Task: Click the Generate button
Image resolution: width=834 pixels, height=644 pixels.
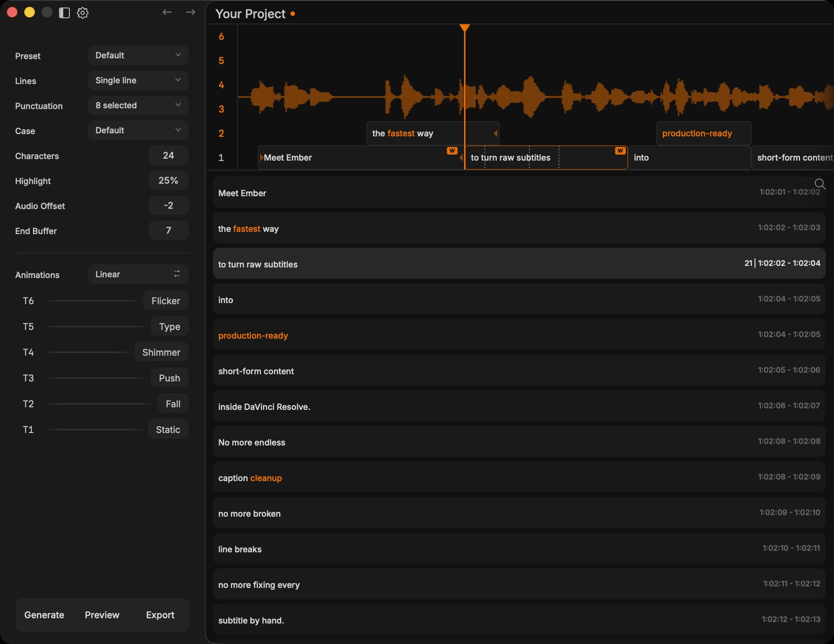Action: tap(44, 615)
